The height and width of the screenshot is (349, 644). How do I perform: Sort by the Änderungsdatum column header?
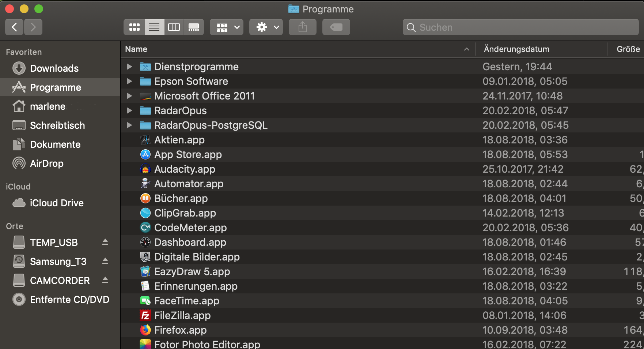coord(541,49)
